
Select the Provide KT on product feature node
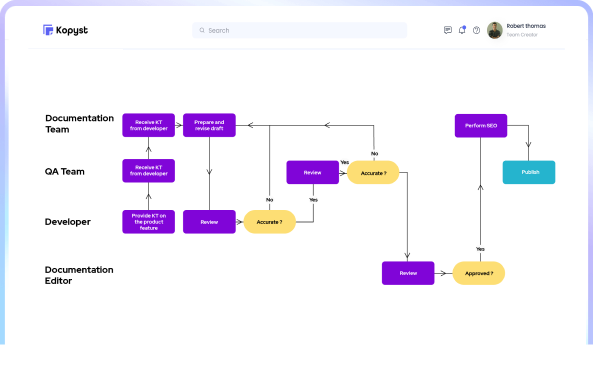149,222
